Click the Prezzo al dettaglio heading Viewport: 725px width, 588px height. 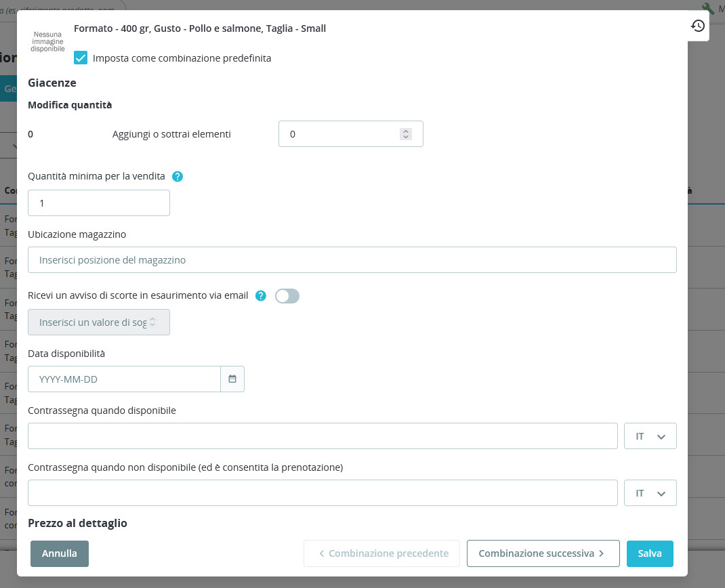pyautogui.click(x=78, y=523)
